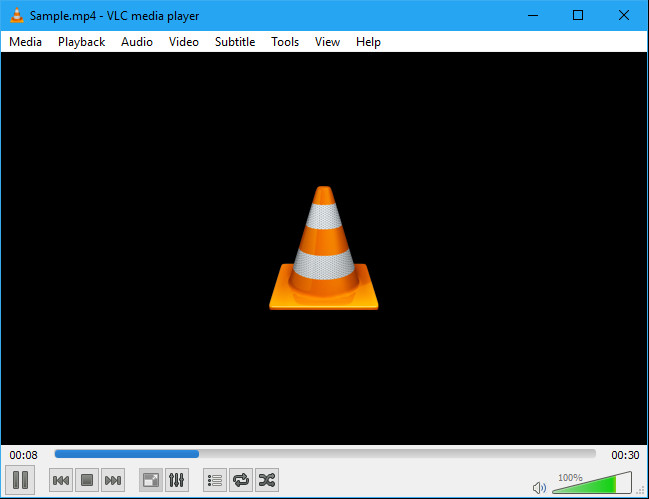Open the Video menu
This screenshot has width=649, height=499.
pos(184,42)
